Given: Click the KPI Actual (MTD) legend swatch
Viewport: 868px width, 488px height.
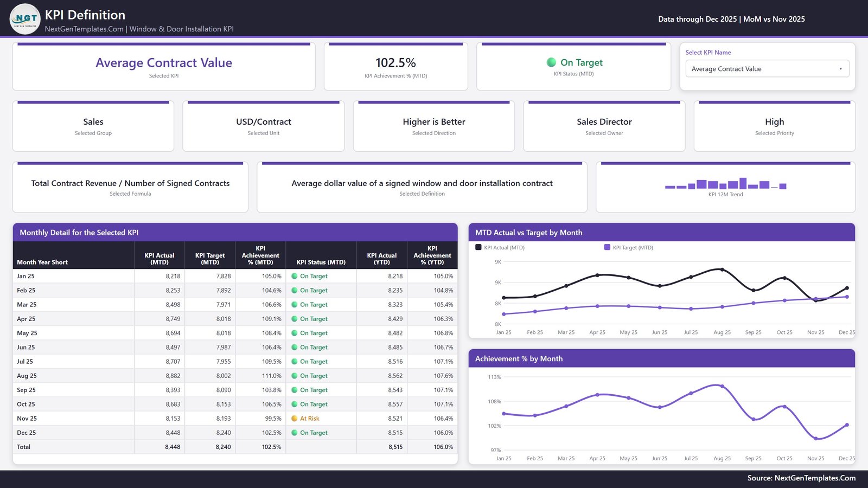Looking at the screenshot, I should [478, 247].
